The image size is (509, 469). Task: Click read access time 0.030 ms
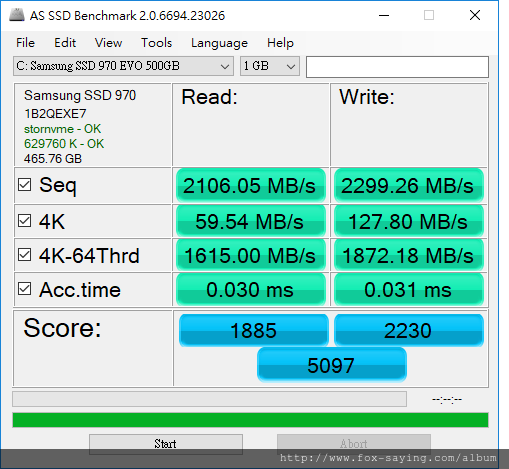click(x=251, y=289)
